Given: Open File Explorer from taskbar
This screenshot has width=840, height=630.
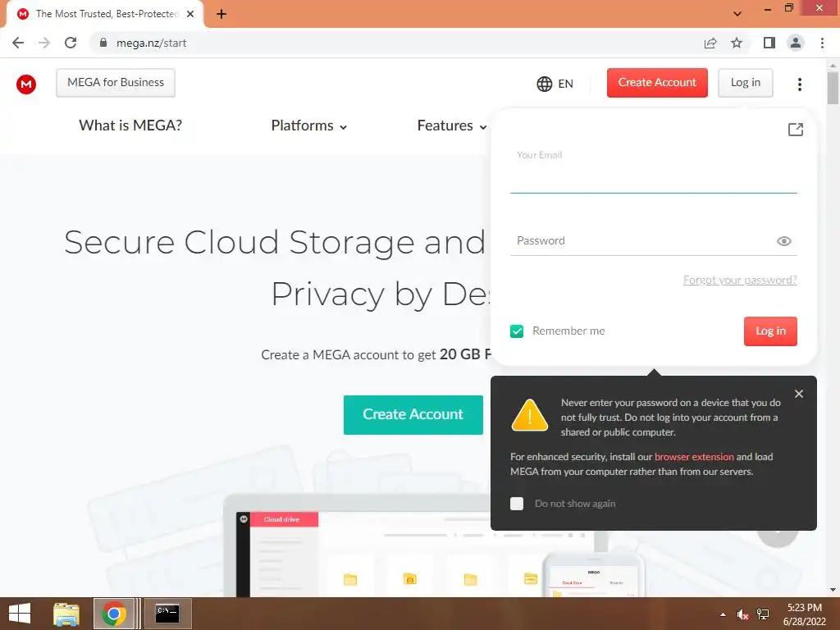Looking at the screenshot, I should (66, 614).
